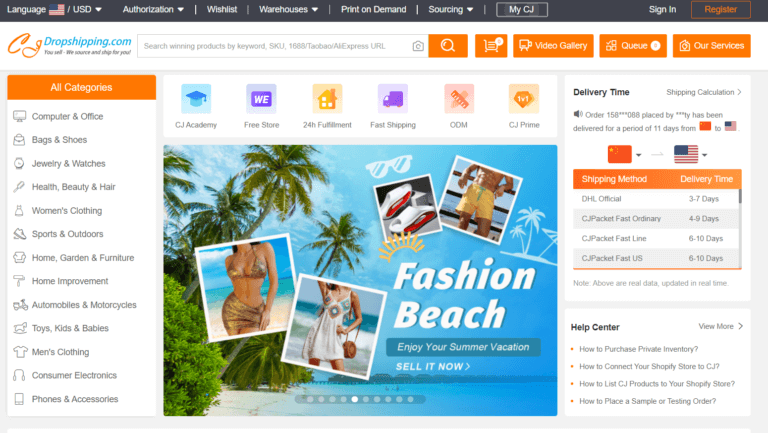This screenshot has height=433, width=768.
Task: Click the Home Improvement paint roller icon
Action: (19, 281)
